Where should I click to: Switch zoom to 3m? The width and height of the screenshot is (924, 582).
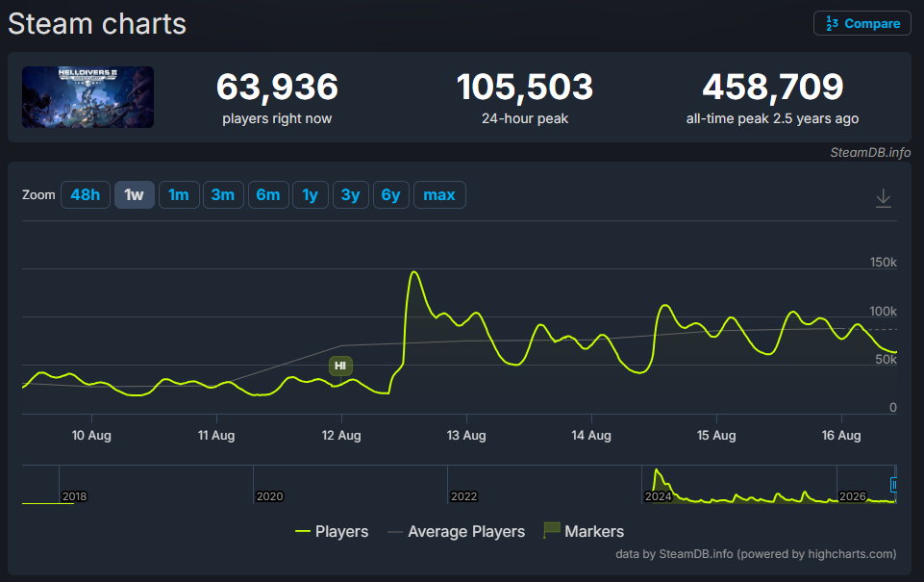point(223,194)
